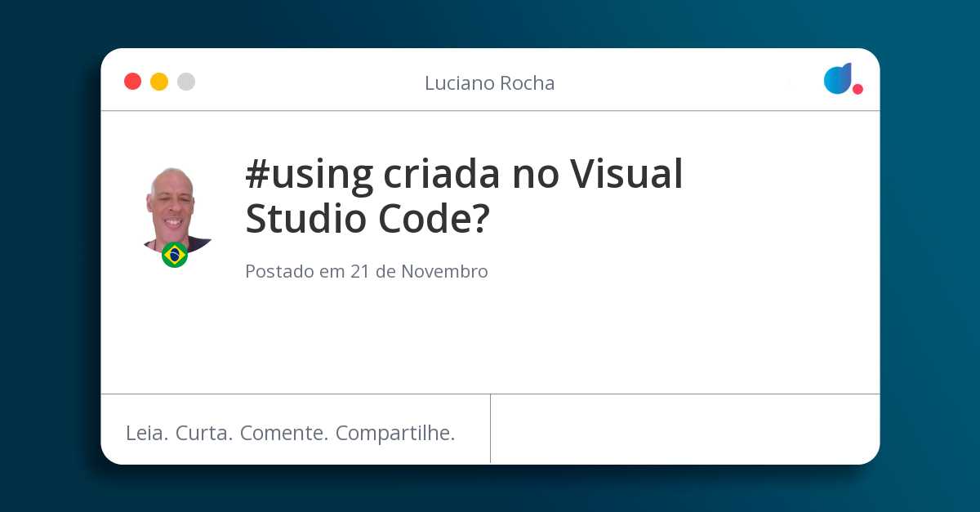
Task: Open the post titled #using criada no Visual Studio Code
Action: click(x=464, y=196)
